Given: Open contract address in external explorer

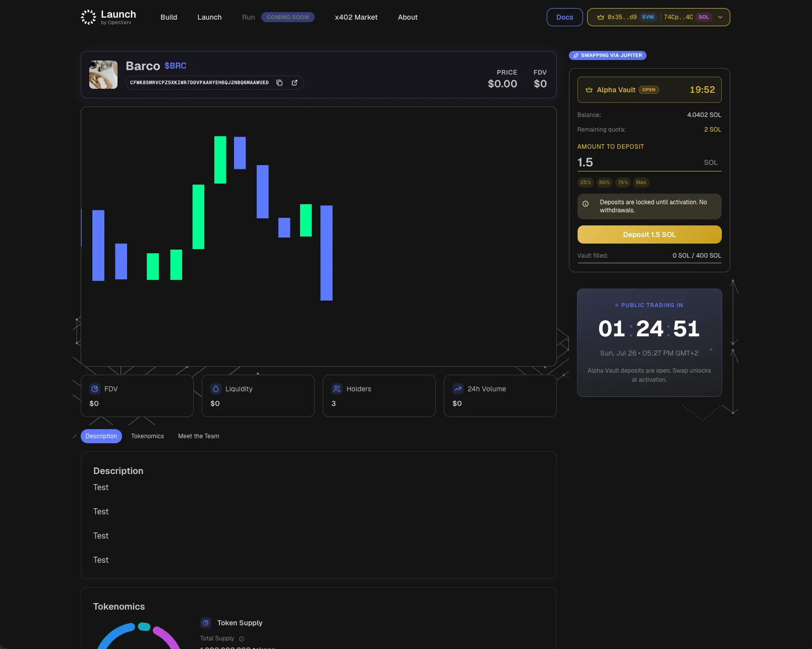Looking at the screenshot, I should 295,83.
